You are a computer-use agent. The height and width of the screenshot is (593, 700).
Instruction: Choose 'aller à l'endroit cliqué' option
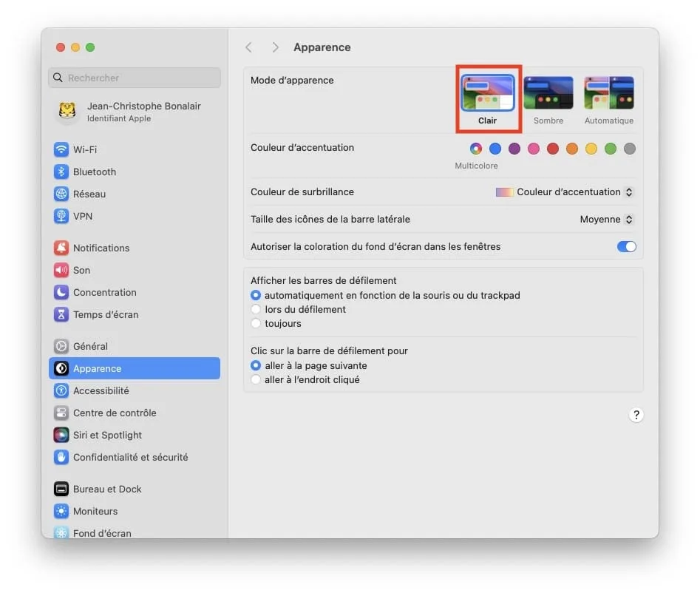(256, 379)
